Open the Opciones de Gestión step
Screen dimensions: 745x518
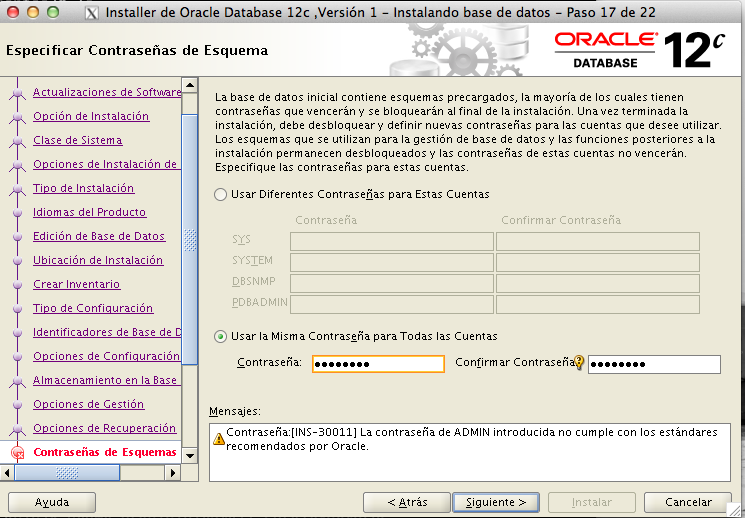[x=88, y=404]
